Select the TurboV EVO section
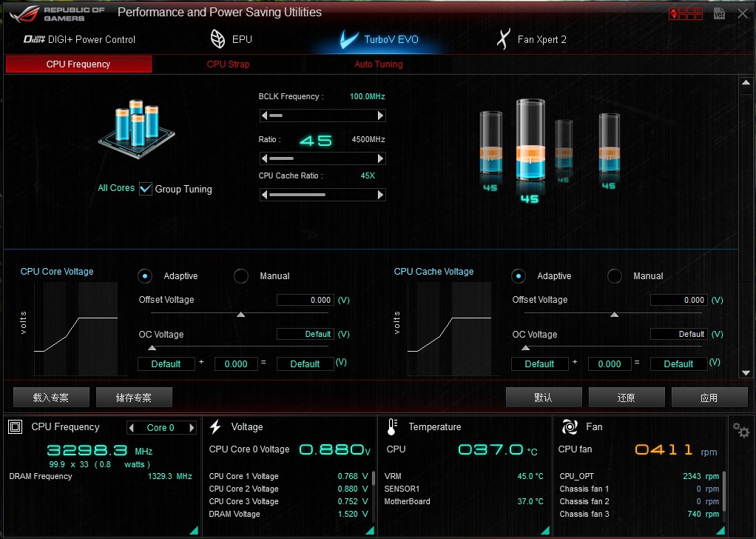This screenshot has width=756, height=539. pyautogui.click(x=379, y=39)
